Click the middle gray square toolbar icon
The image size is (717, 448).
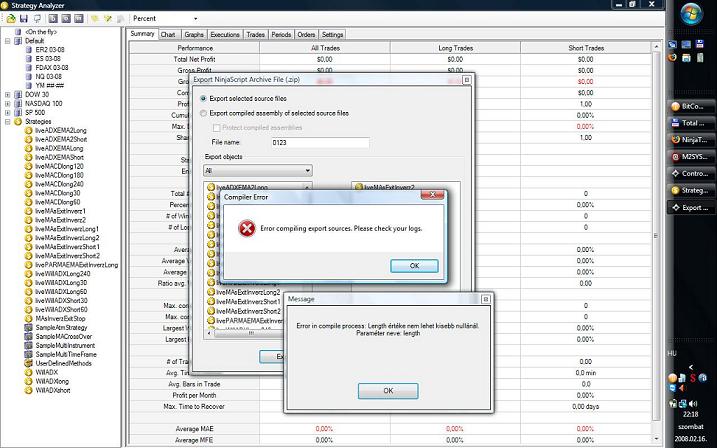(x=66, y=19)
